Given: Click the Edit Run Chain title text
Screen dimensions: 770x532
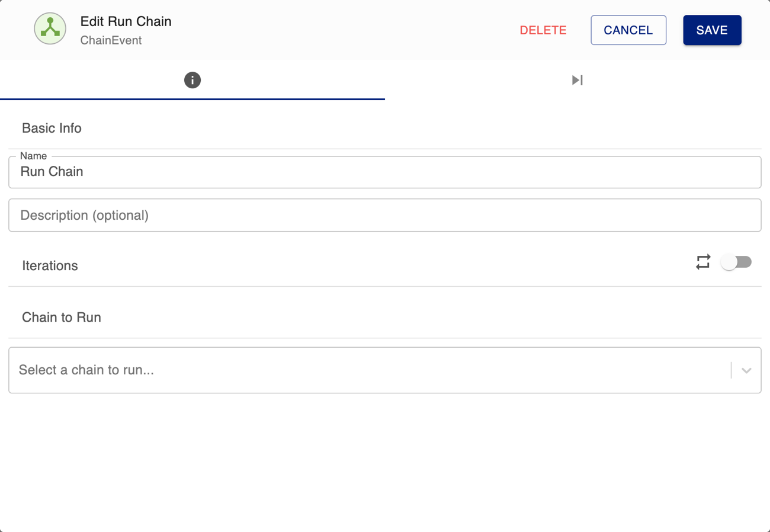Looking at the screenshot, I should pos(126,21).
